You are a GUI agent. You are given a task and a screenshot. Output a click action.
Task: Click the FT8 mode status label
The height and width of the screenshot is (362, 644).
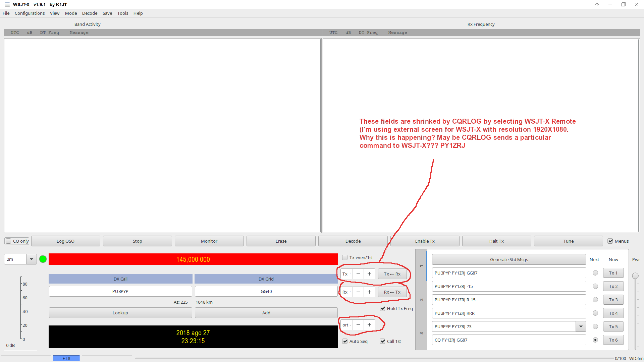click(x=66, y=358)
